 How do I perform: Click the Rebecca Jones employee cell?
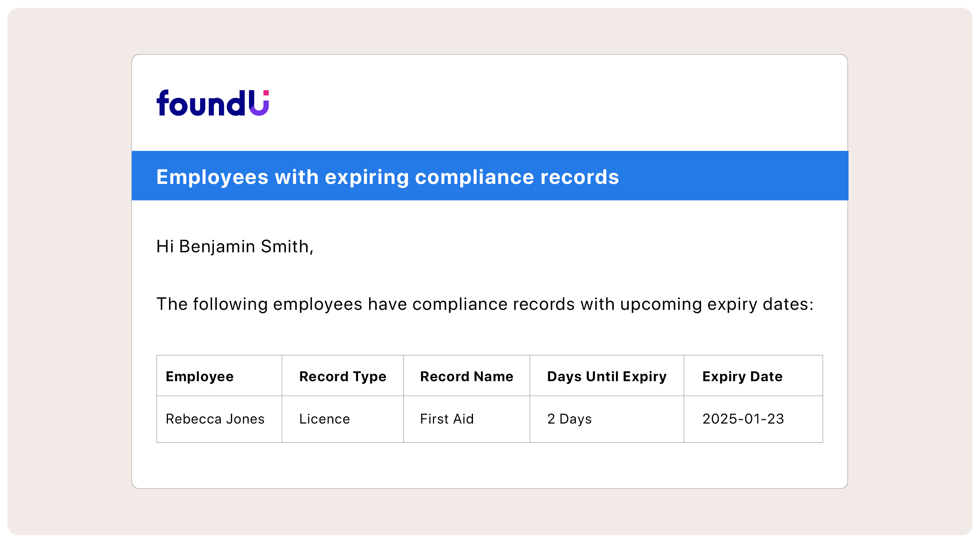(215, 419)
